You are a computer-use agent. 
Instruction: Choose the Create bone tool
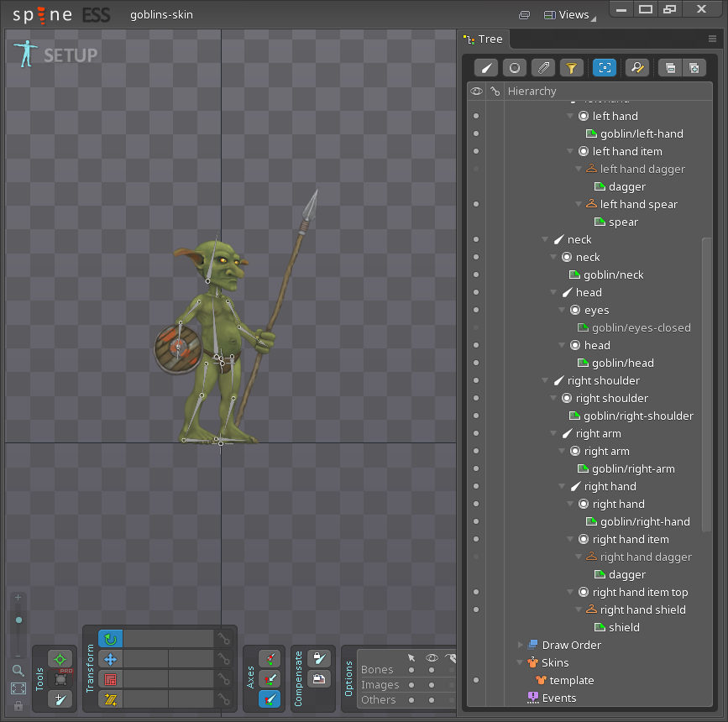point(60,698)
